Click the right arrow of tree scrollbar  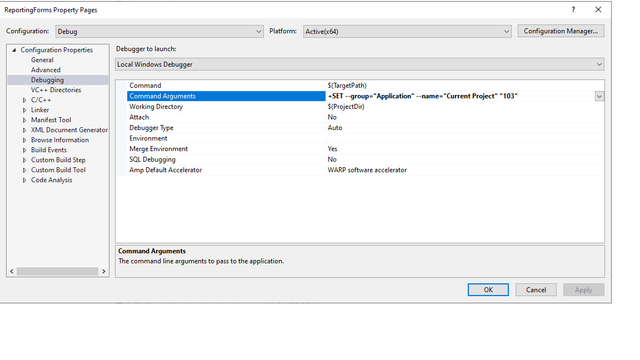104,271
